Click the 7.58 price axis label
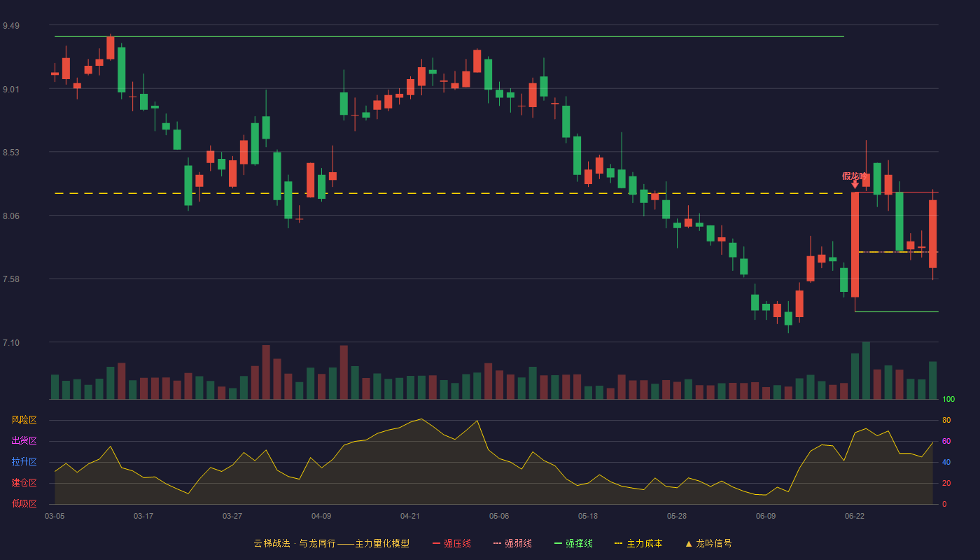 pos(10,279)
